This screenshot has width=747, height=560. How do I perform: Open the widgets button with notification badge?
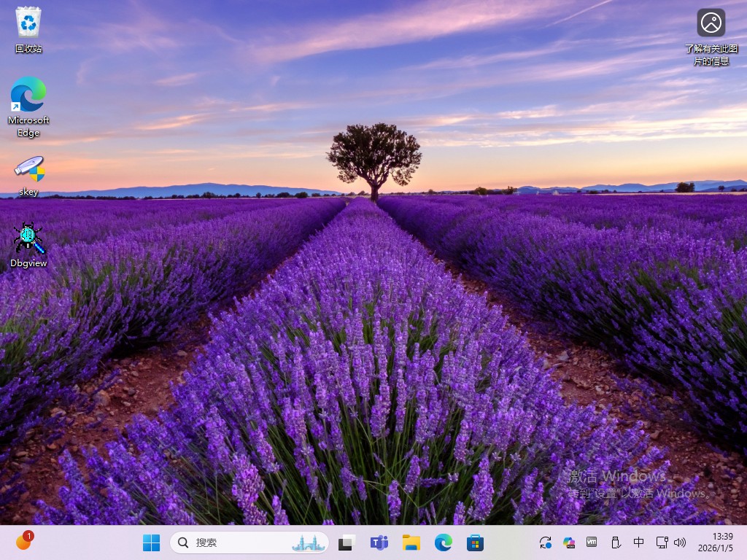[x=23, y=542]
